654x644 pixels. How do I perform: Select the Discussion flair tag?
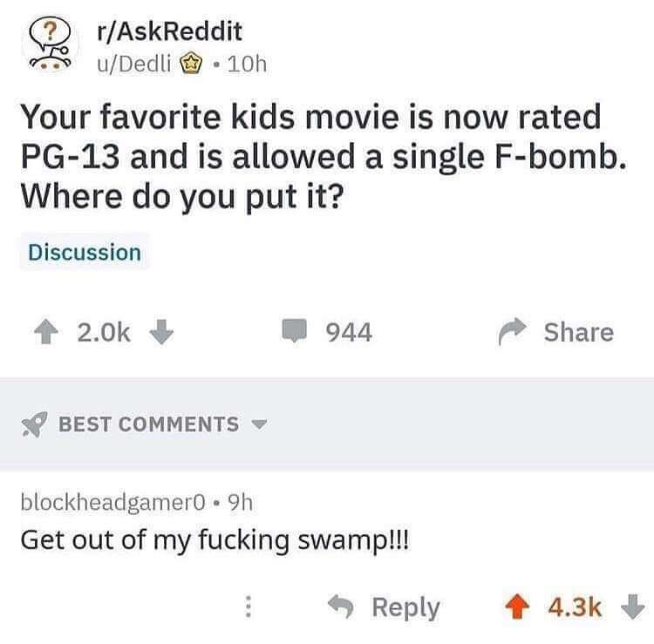pos(85,253)
